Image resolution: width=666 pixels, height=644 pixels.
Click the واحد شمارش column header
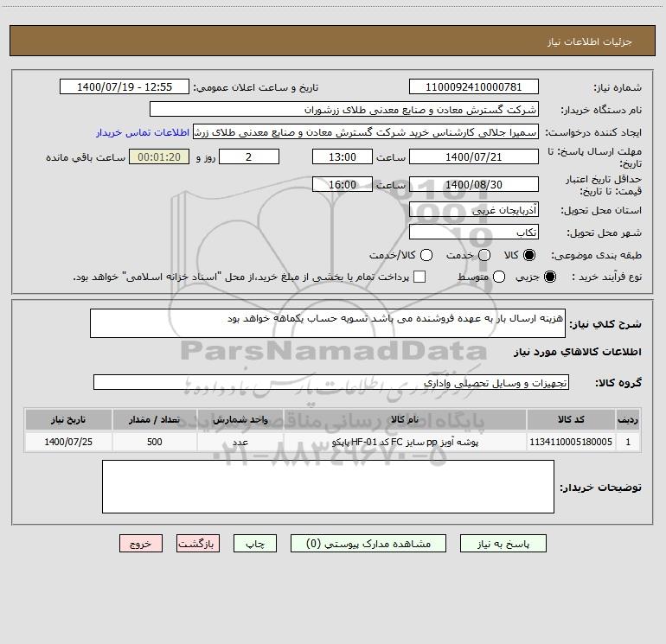coord(240,419)
